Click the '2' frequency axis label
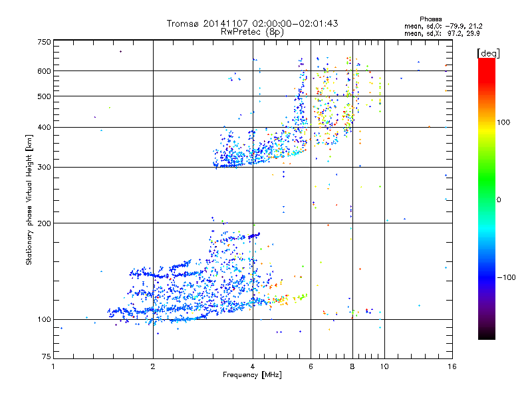The height and width of the screenshot is (399, 532). pyautogui.click(x=153, y=366)
